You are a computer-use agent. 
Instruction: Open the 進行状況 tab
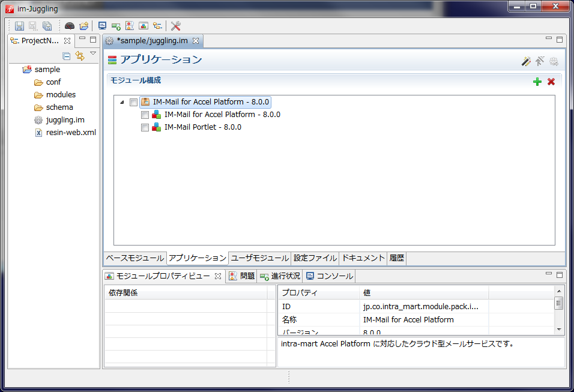click(280, 276)
